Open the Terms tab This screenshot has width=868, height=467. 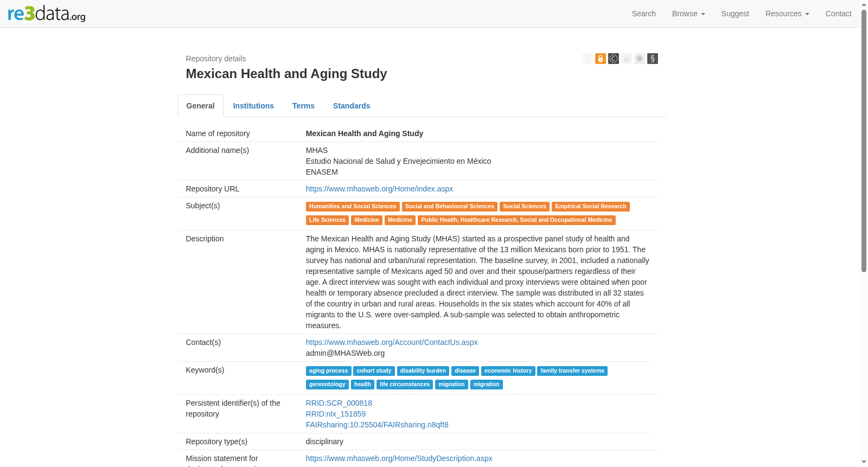coord(303,106)
